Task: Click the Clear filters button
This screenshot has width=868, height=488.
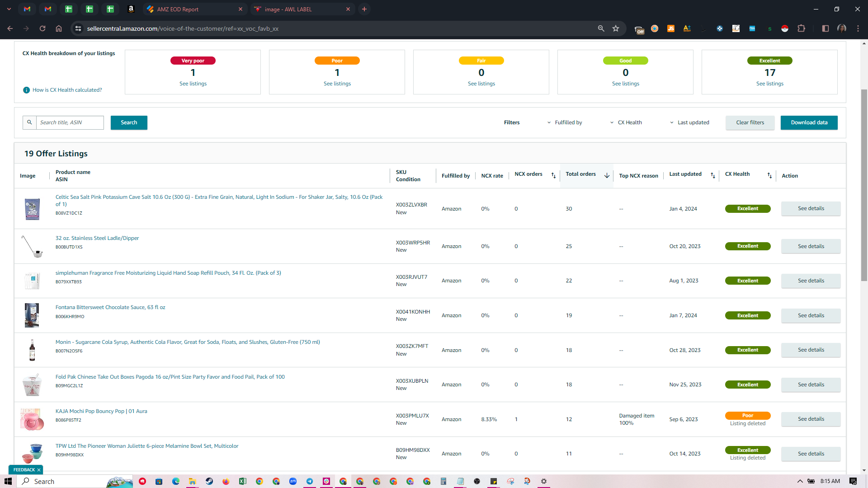Action: click(750, 122)
